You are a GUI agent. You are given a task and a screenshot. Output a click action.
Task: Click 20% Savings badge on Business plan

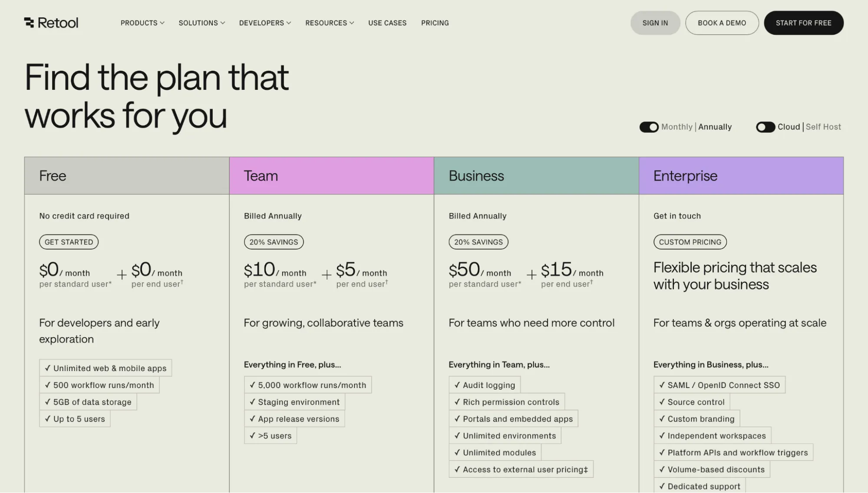(479, 242)
